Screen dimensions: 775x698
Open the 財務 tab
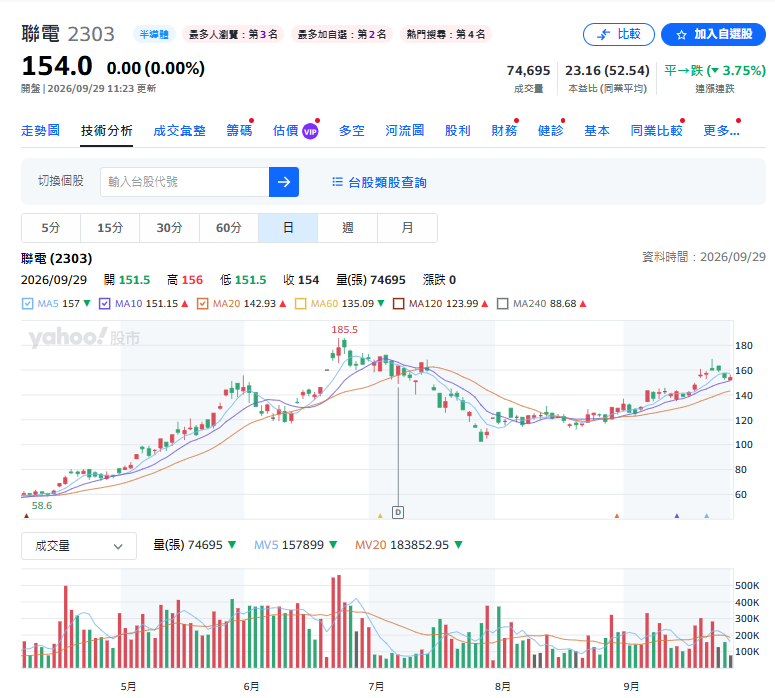point(504,131)
